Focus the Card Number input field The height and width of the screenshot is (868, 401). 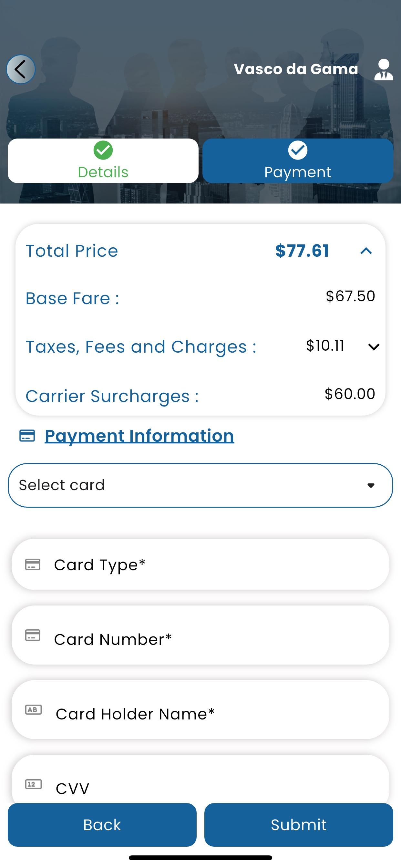[200, 635]
